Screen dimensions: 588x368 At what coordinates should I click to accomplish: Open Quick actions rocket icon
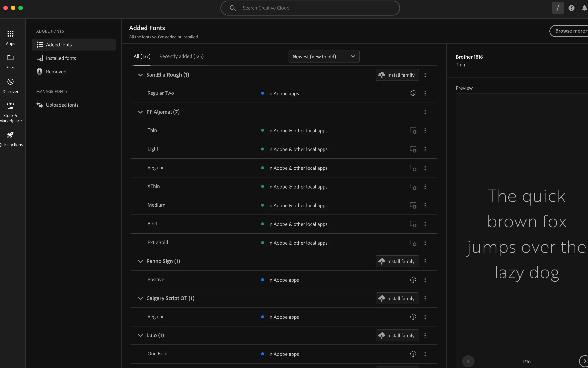(10, 135)
